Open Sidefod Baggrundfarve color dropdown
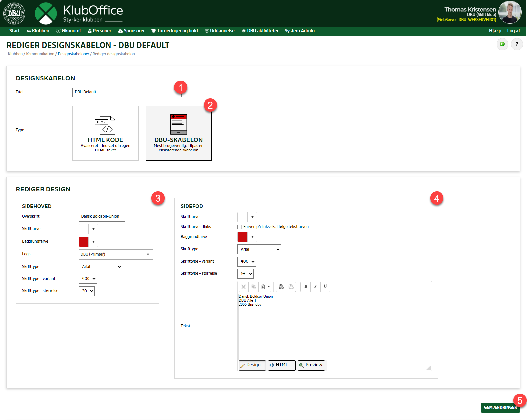 pos(252,237)
